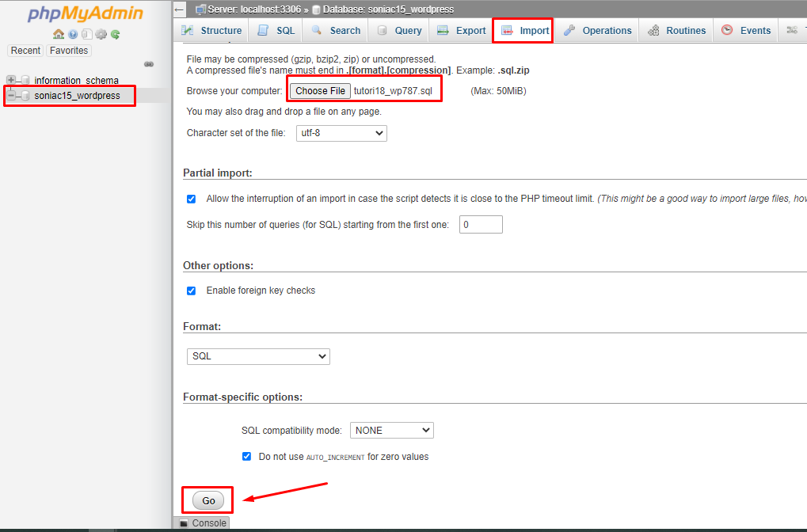The image size is (807, 532).
Task: Click the back arrow collapse panel icon
Action: 179,9
